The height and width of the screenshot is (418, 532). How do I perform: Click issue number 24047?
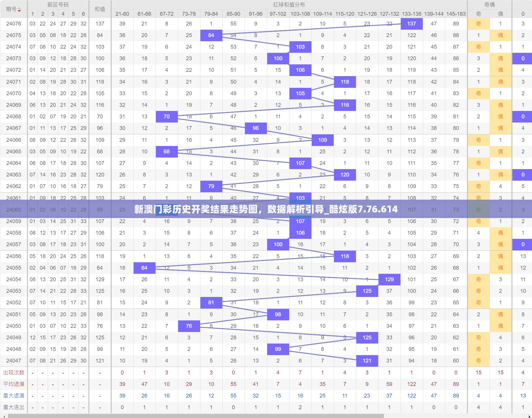[x=14, y=361]
